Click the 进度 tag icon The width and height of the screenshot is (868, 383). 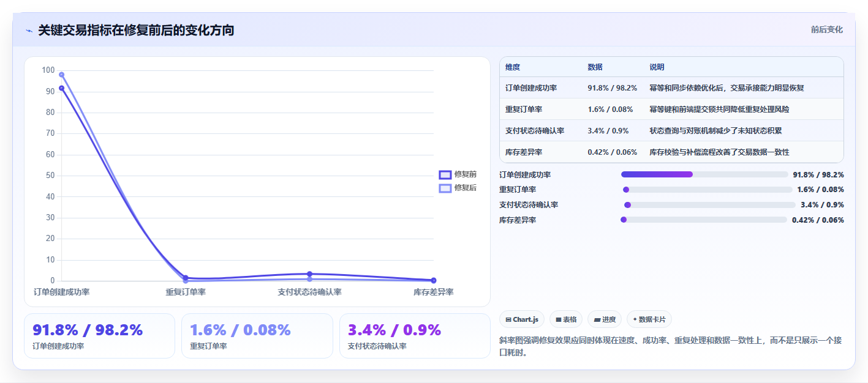[x=597, y=319]
